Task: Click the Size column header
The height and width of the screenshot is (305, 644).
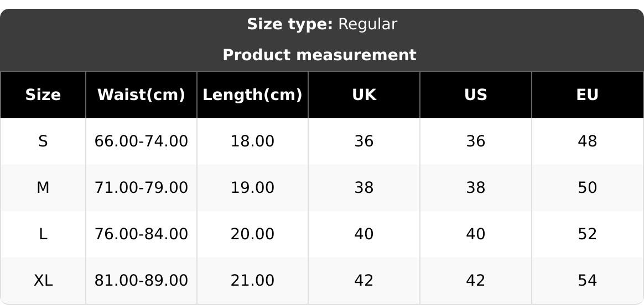Action: pyautogui.click(x=43, y=95)
